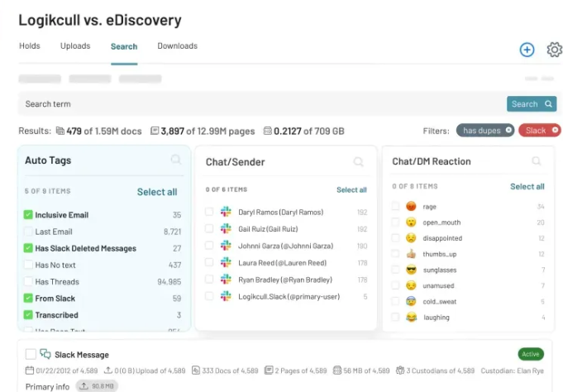Screen dimensions: 563x392
Task: Click the 3,897 of 12.99M pages result
Action: tap(203, 131)
